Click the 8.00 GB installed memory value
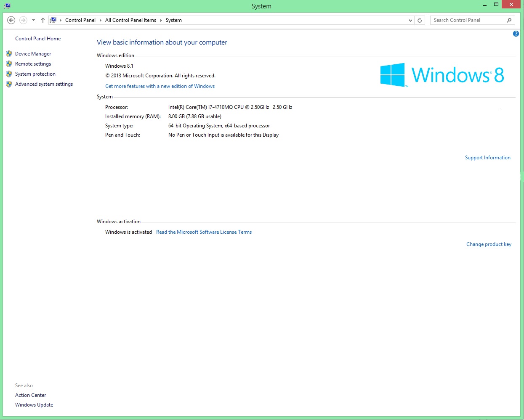This screenshot has width=524, height=420. click(x=195, y=116)
